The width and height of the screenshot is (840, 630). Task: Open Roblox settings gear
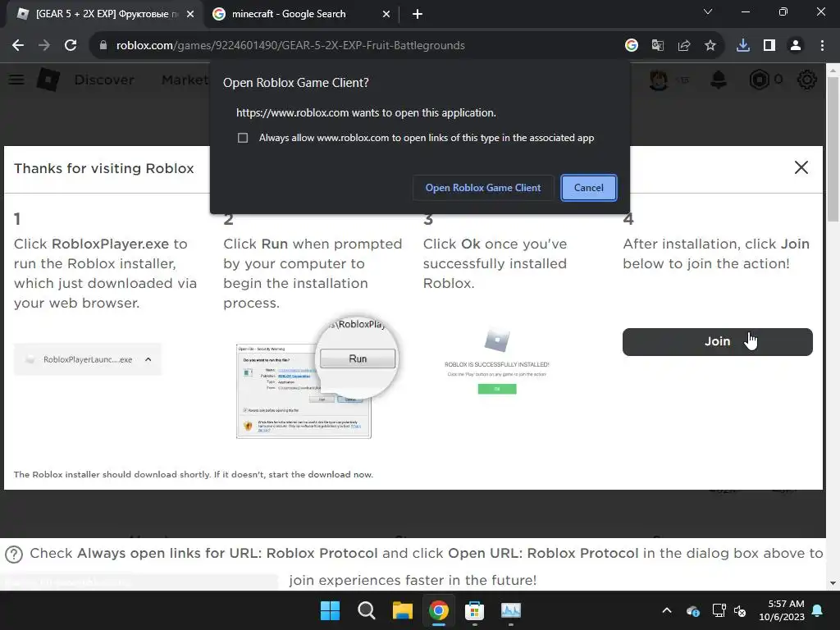(x=807, y=80)
